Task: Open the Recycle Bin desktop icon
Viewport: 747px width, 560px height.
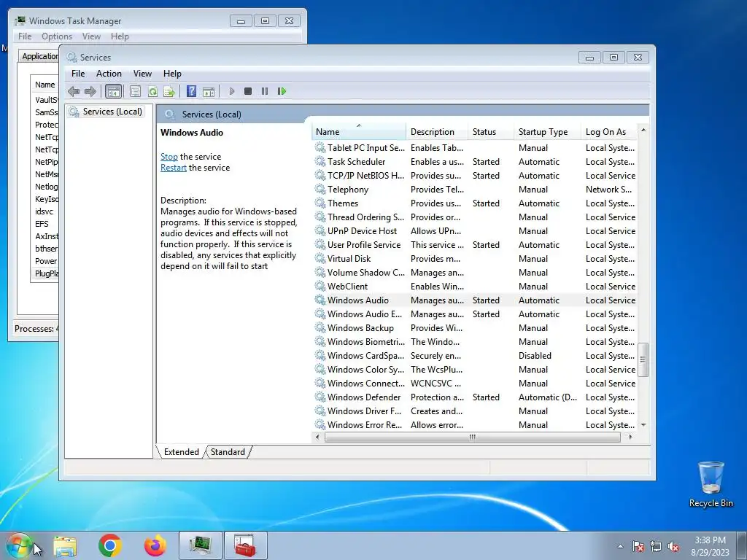Action: (x=711, y=484)
